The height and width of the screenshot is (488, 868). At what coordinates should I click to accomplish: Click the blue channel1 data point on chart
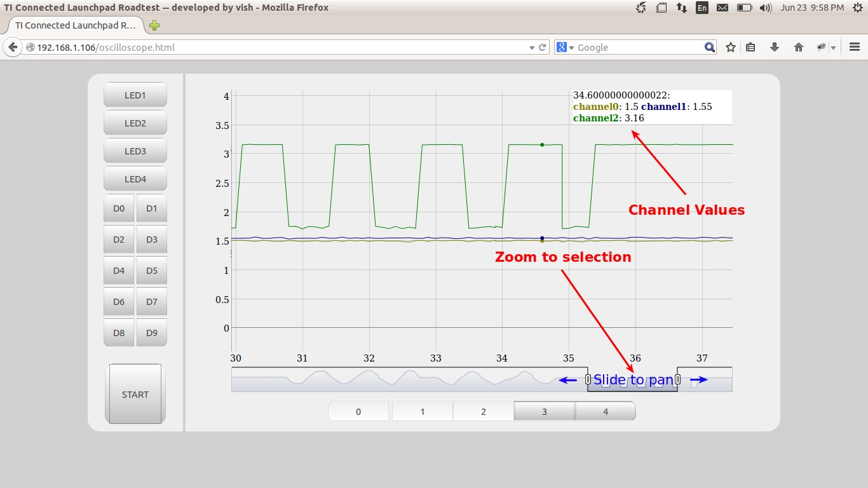tap(542, 238)
